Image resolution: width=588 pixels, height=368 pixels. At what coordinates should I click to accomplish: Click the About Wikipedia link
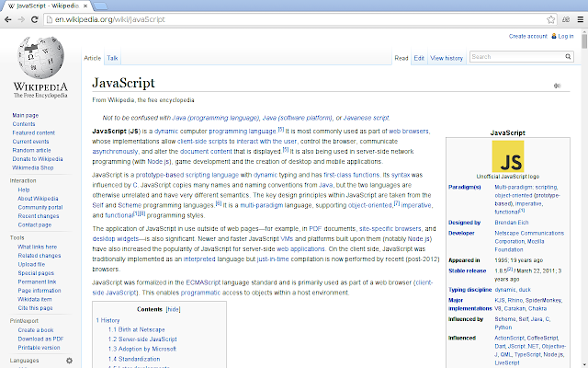tap(38, 199)
